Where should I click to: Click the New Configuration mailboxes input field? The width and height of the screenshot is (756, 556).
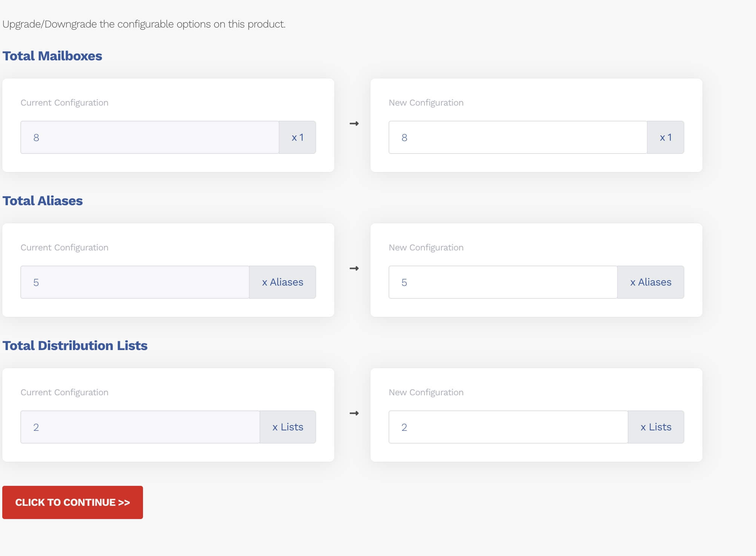pos(518,137)
